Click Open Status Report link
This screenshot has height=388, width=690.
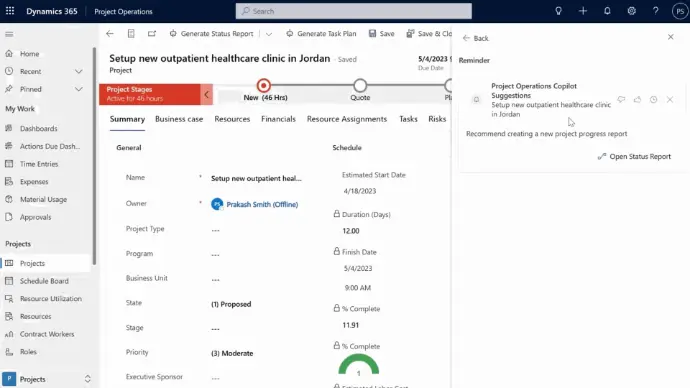click(634, 157)
